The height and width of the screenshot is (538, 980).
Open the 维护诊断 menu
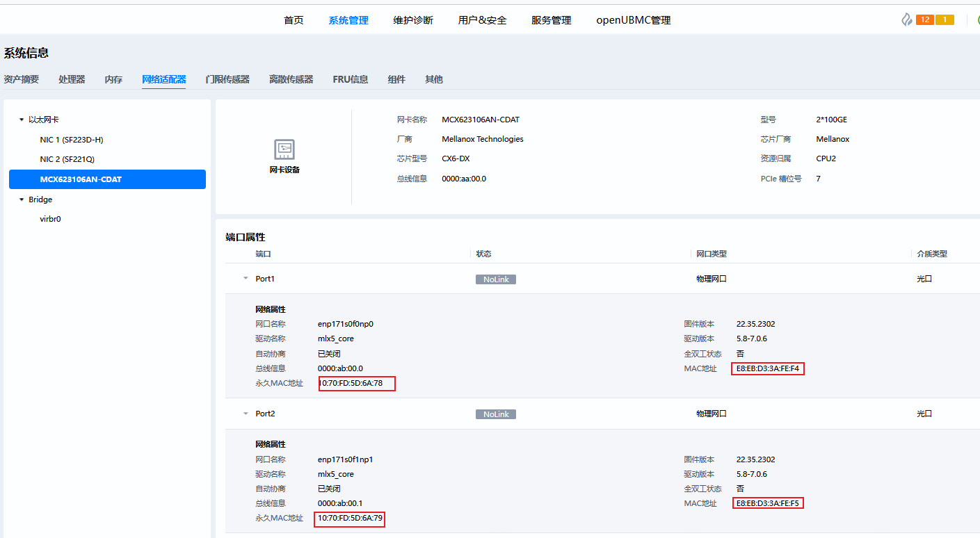coord(413,20)
